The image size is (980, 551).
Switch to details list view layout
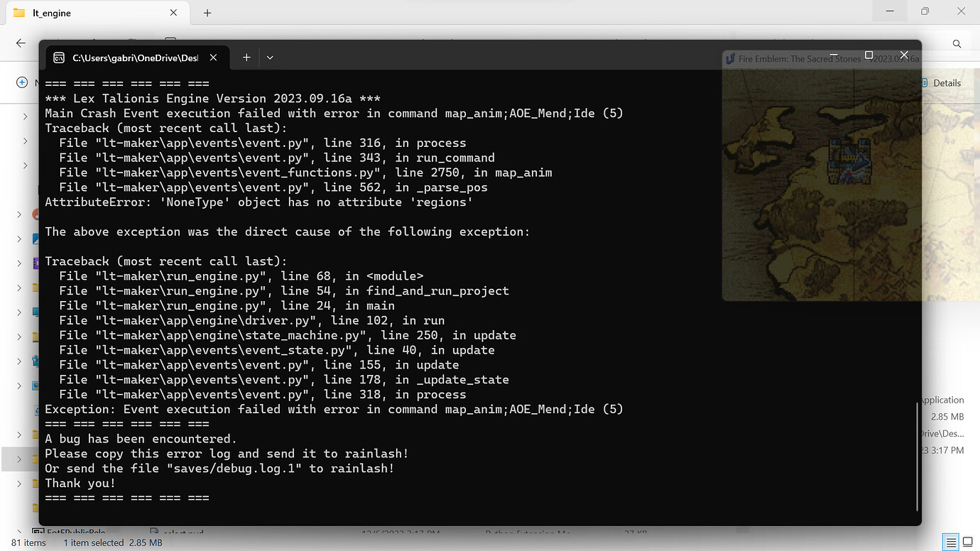[x=949, y=542]
